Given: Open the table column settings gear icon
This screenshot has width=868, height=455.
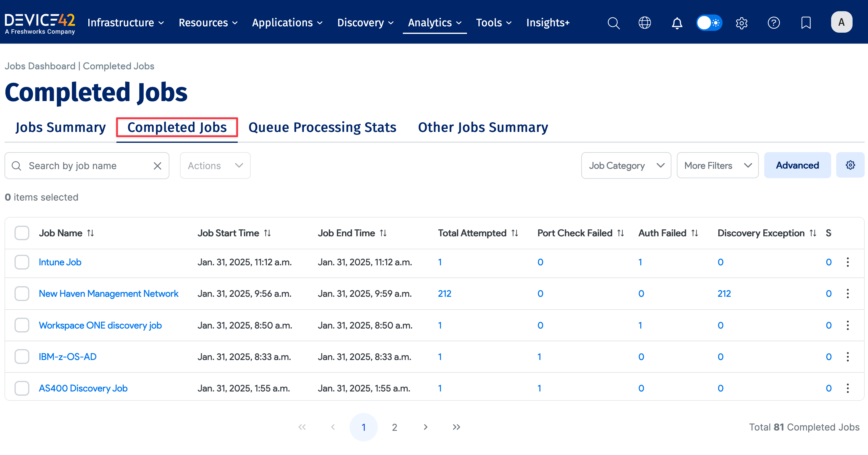Looking at the screenshot, I should pos(850,165).
